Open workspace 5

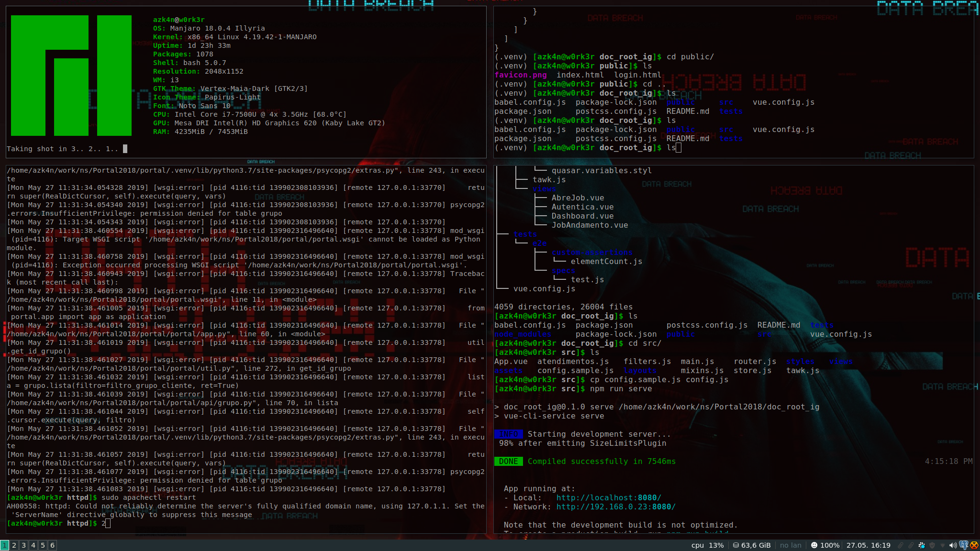(43, 545)
